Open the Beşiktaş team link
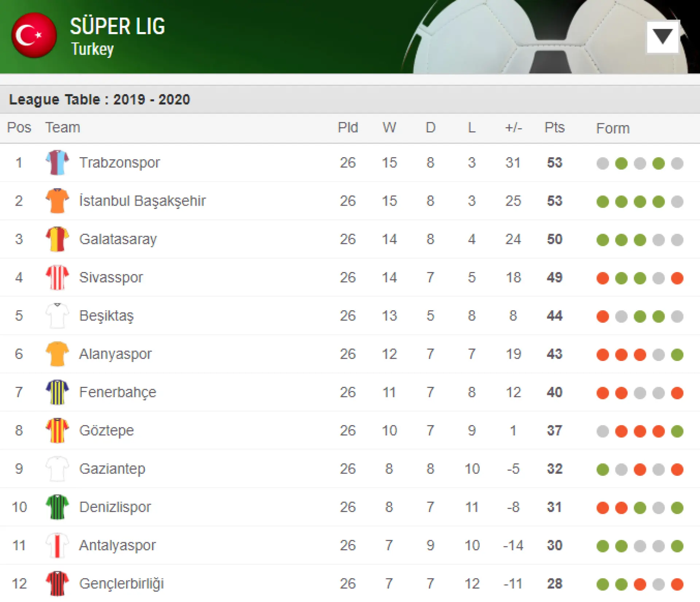 [106, 316]
